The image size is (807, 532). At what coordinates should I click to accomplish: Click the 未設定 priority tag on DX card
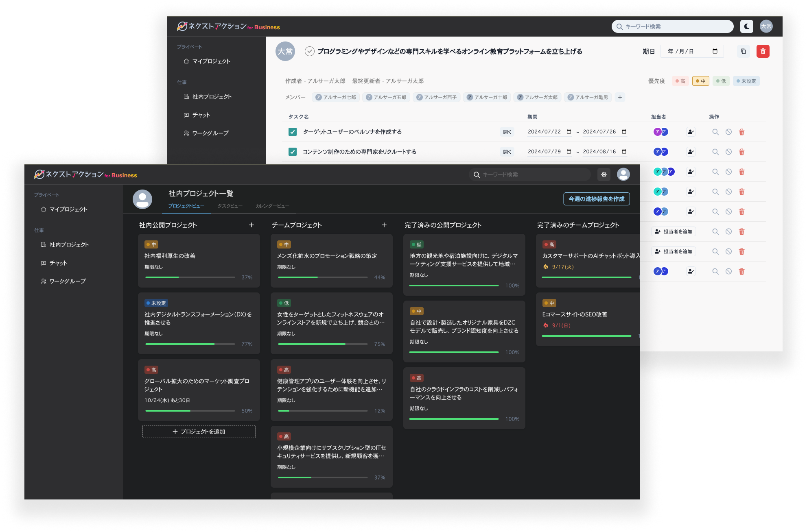[x=156, y=303]
